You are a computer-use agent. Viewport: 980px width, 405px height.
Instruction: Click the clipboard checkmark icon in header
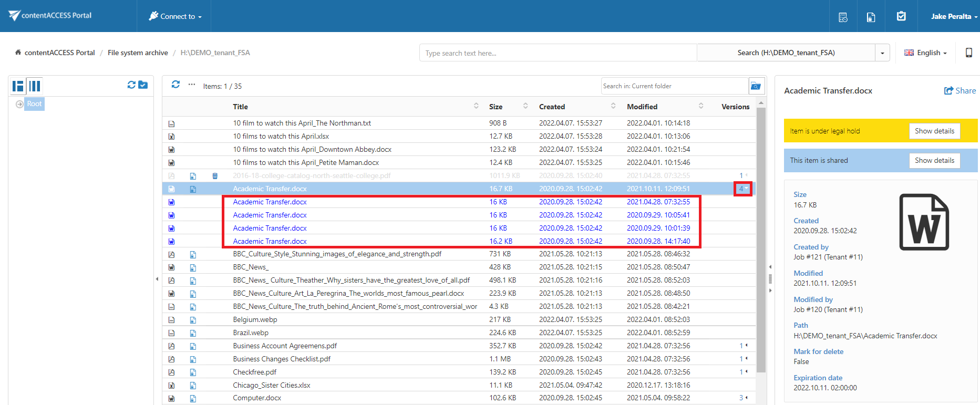(x=901, y=16)
